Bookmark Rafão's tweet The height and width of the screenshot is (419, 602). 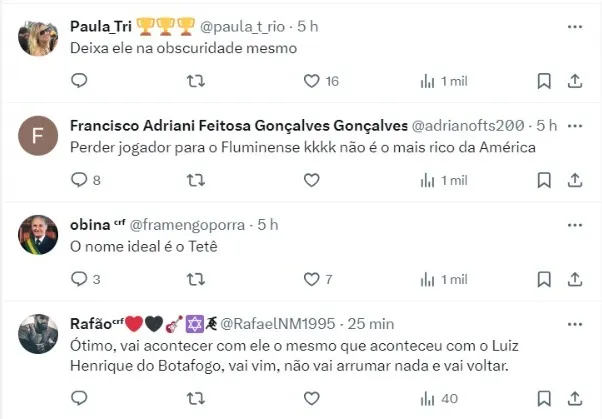(x=543, y=398)
